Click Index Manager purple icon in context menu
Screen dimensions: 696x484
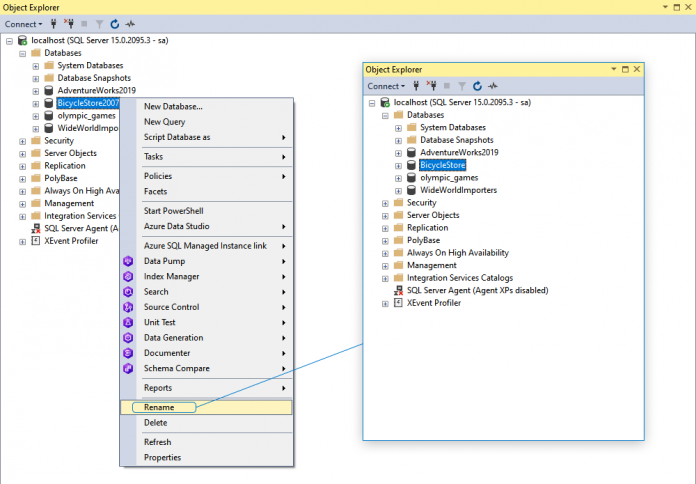coord(128,277)
